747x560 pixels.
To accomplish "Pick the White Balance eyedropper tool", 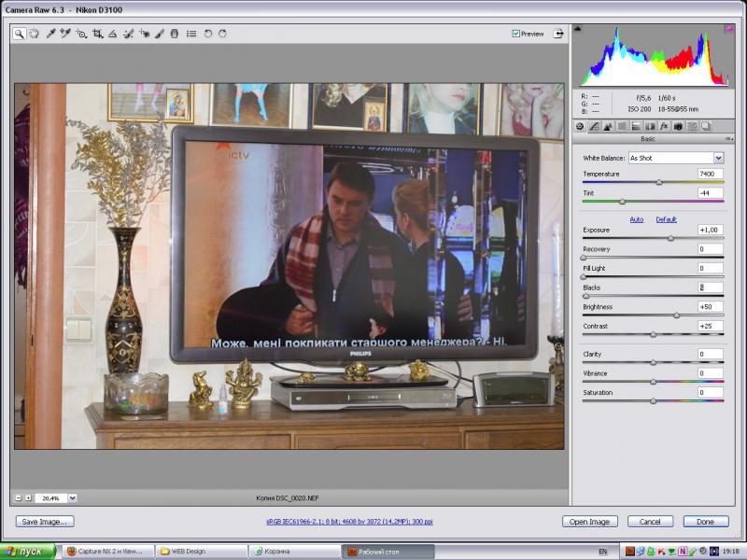I will coord(50,34).
